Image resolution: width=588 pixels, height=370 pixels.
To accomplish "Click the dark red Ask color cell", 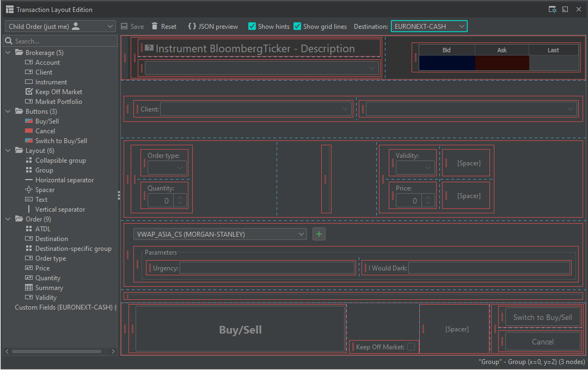I will pyautogui.click(x=501, y=63).
